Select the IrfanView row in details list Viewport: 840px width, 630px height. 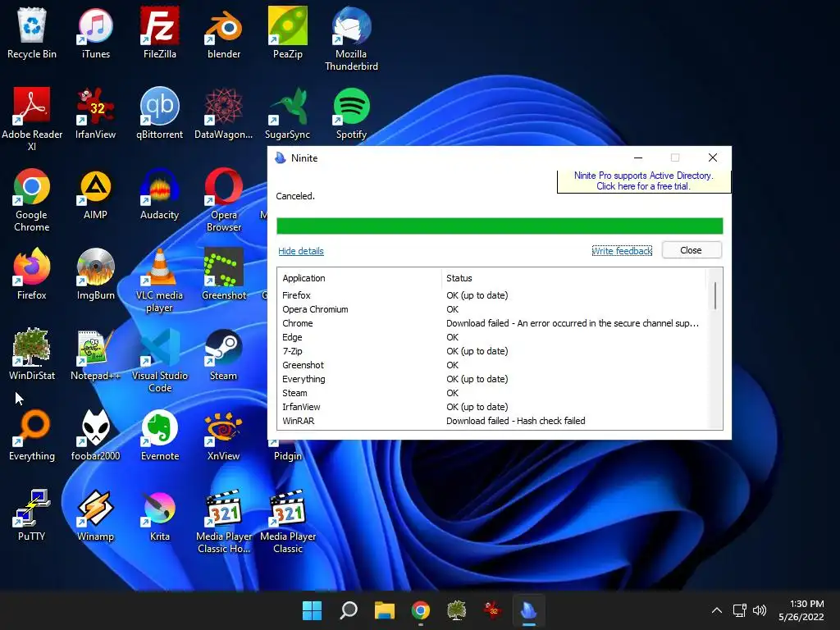coord(493,407)
